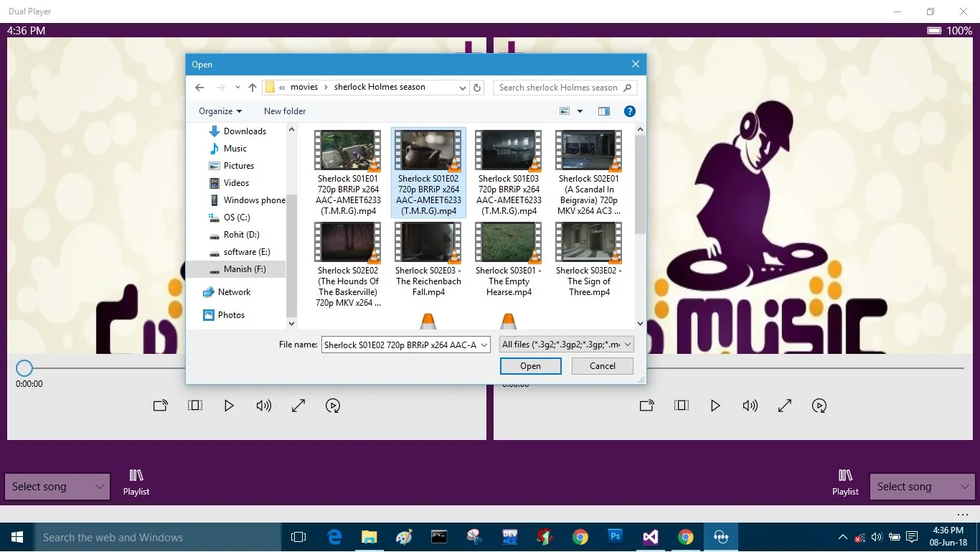
Task: Open the left Playlist
Action: click(x=136, y=482)
